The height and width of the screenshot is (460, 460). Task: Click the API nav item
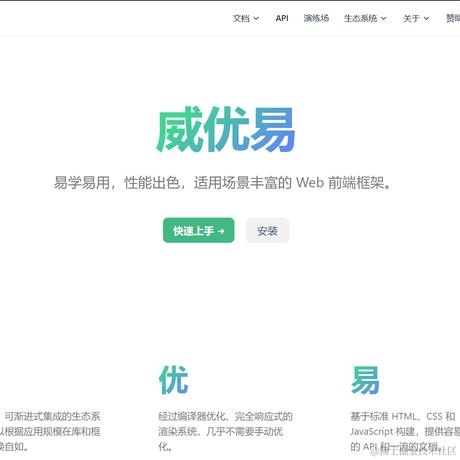[282, 18]
